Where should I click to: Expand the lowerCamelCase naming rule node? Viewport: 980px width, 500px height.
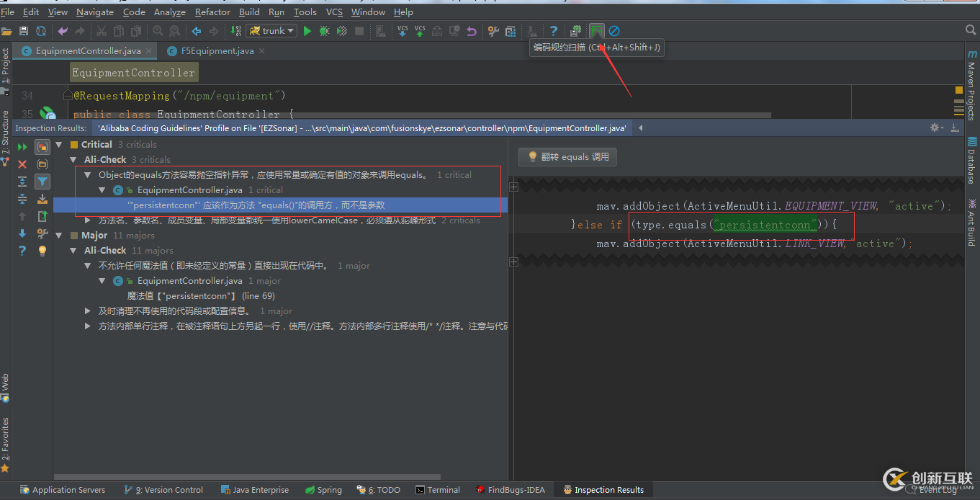pos(88,220)
